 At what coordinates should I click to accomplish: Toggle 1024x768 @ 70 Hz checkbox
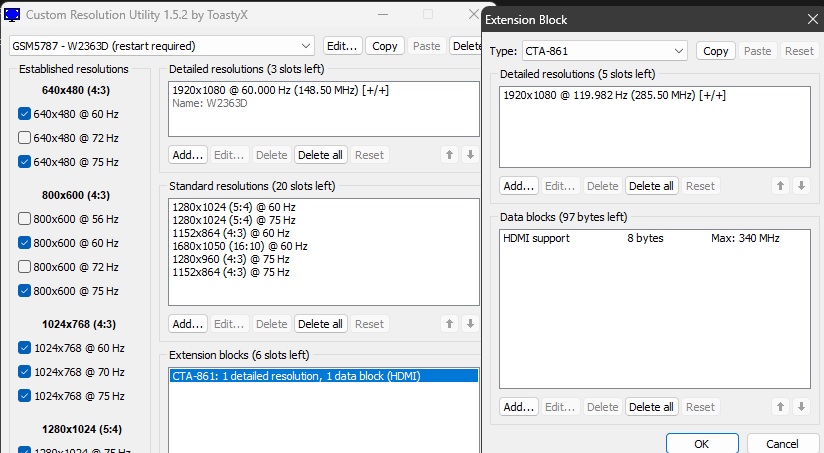click(25, 372)
